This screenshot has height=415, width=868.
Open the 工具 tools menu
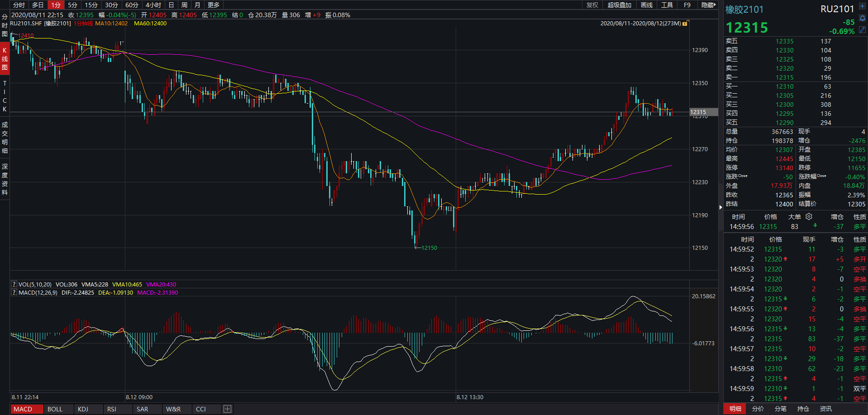(x=667, y=5)
